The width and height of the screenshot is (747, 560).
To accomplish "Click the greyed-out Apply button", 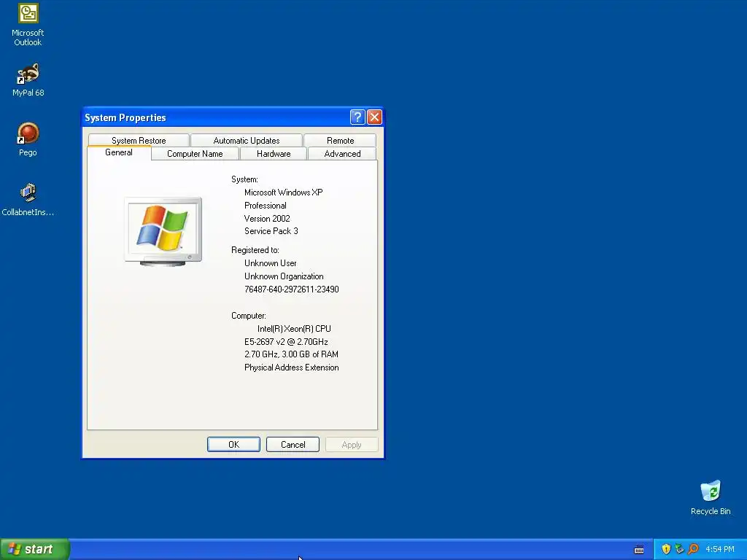I will 352,444.
